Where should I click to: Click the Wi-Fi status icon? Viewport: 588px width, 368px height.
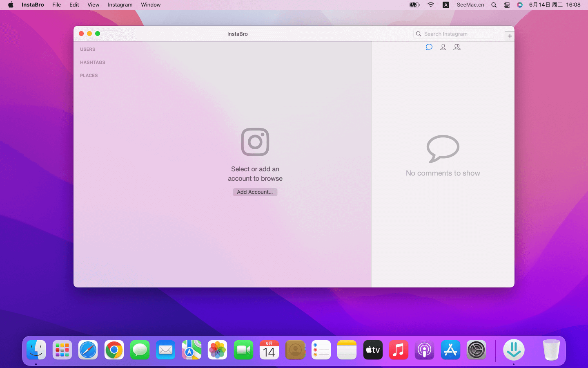431,5
